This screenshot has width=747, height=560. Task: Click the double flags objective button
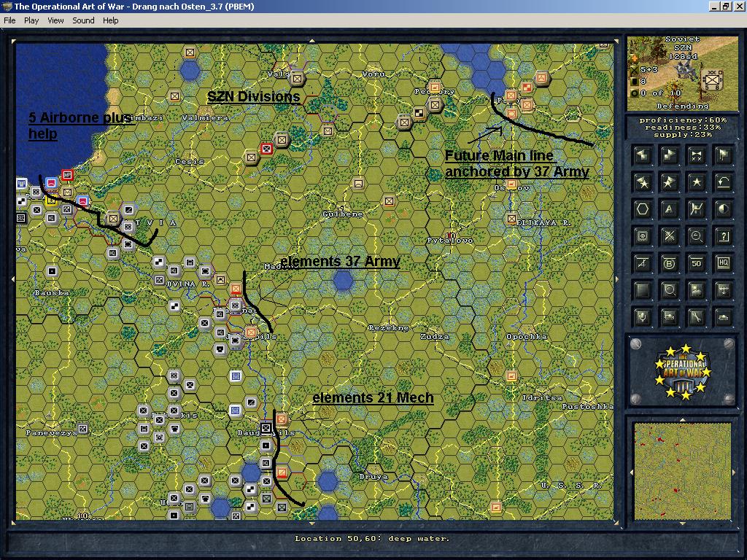723,155
